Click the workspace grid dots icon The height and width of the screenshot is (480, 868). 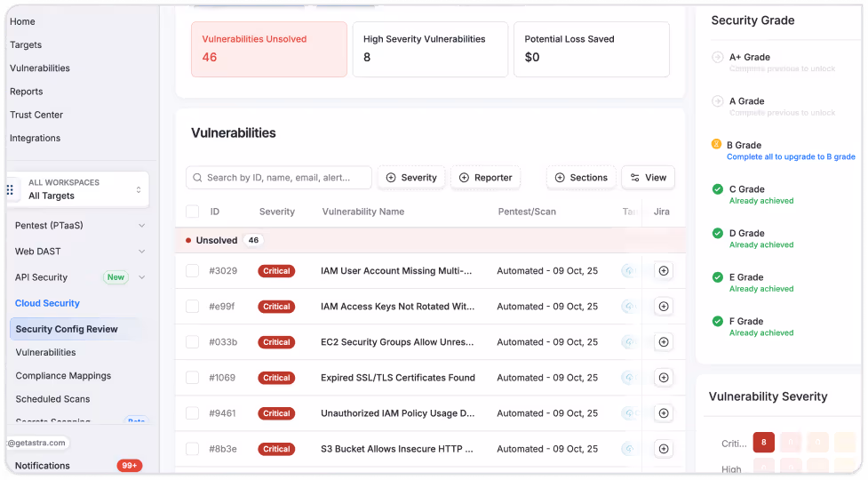10,190
